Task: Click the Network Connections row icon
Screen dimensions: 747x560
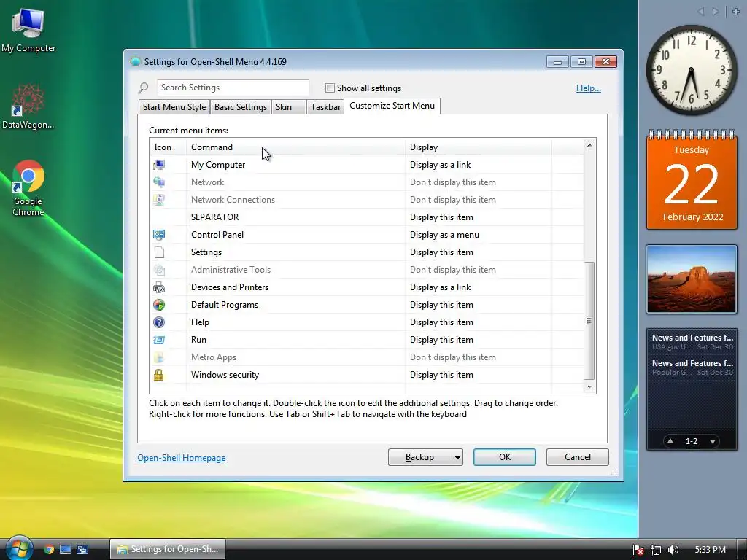Action: point(159,200)
